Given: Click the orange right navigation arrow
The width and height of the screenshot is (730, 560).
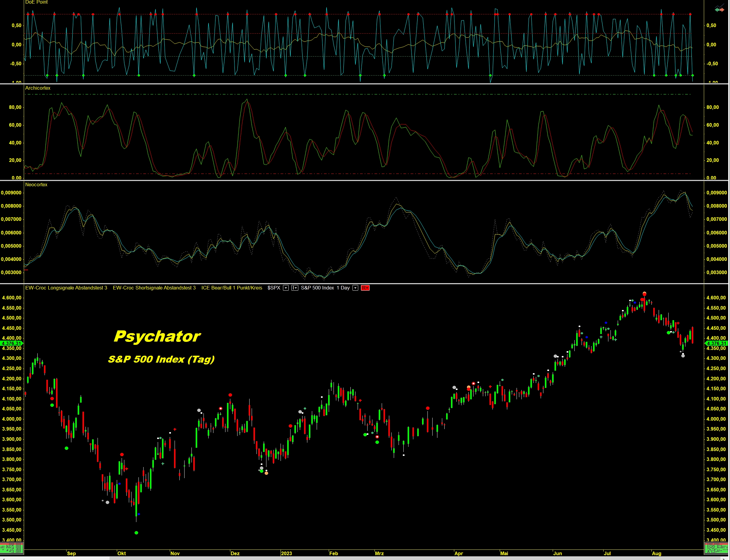Looking at the screenshot, I should point(722,10).
